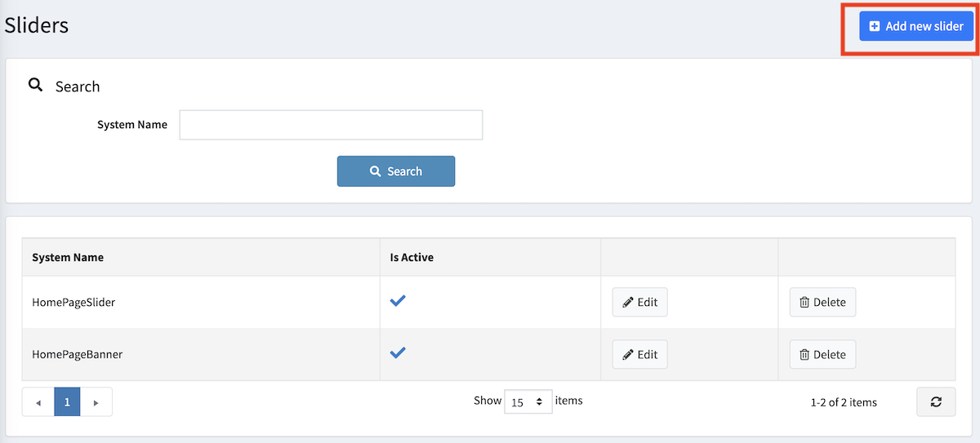The image size is (980, 443).
Task: Click the plus icon on Add new slider
Action: [875, 26]
